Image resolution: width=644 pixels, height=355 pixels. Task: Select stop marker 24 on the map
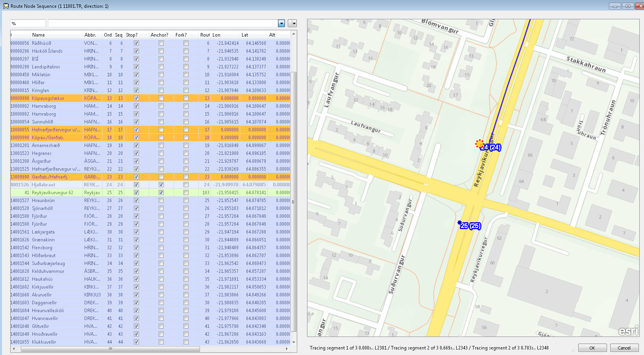click(480, 144)
